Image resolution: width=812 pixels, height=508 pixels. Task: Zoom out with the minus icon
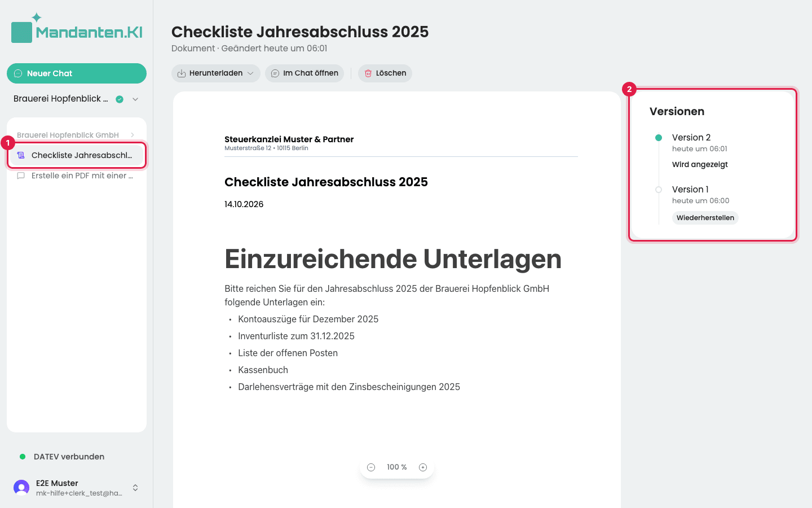pyautogui.click(x=371, y=467)
